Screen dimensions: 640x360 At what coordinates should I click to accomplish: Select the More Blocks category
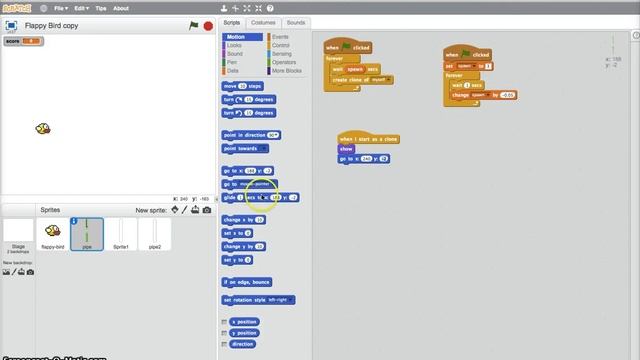coord(287,71)
